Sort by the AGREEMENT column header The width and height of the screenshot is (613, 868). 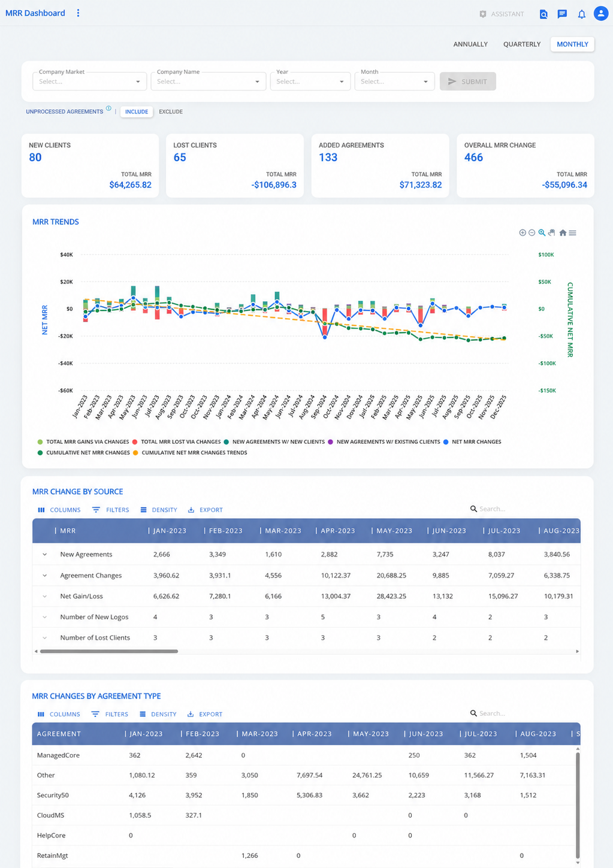click(59, 734)
